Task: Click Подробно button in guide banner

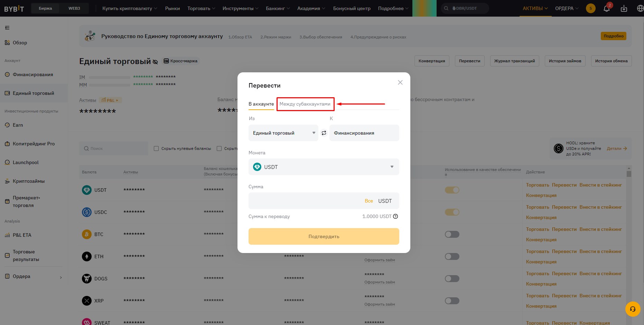Action: click(614, 36)
